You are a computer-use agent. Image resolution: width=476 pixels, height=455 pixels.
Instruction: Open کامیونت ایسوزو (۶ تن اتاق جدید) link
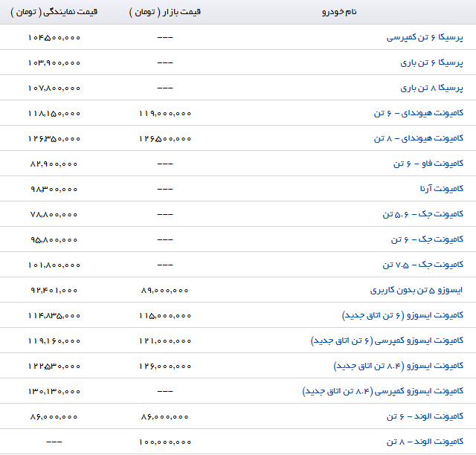tap(402, 315)
